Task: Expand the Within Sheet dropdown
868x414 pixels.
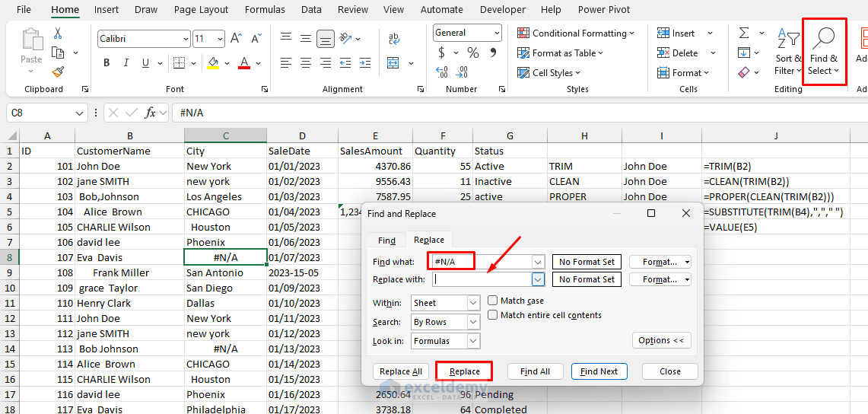Action: click(x=473, y=303)
